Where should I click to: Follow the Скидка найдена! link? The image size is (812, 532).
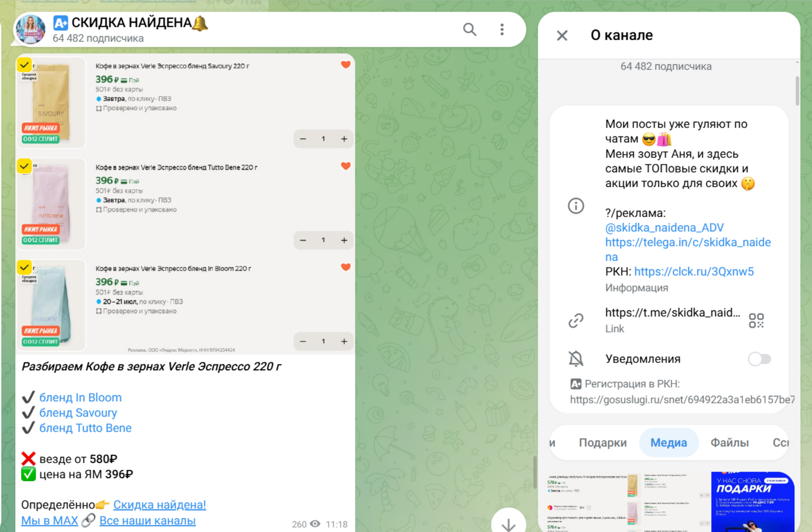pyautogui.click(x=159, y=505)
